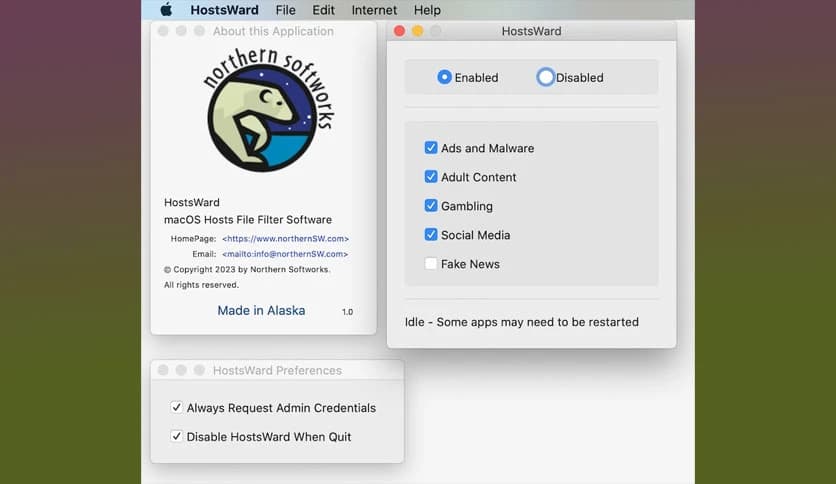Uncheck the Gambling filter

[431, 206]
